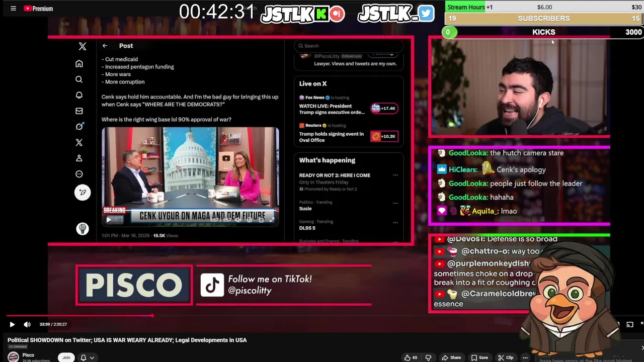Open the YouTube hamburger guide menu
Image resolution: width=644 pixels, height=362 pixels.
tap(13, 9)
